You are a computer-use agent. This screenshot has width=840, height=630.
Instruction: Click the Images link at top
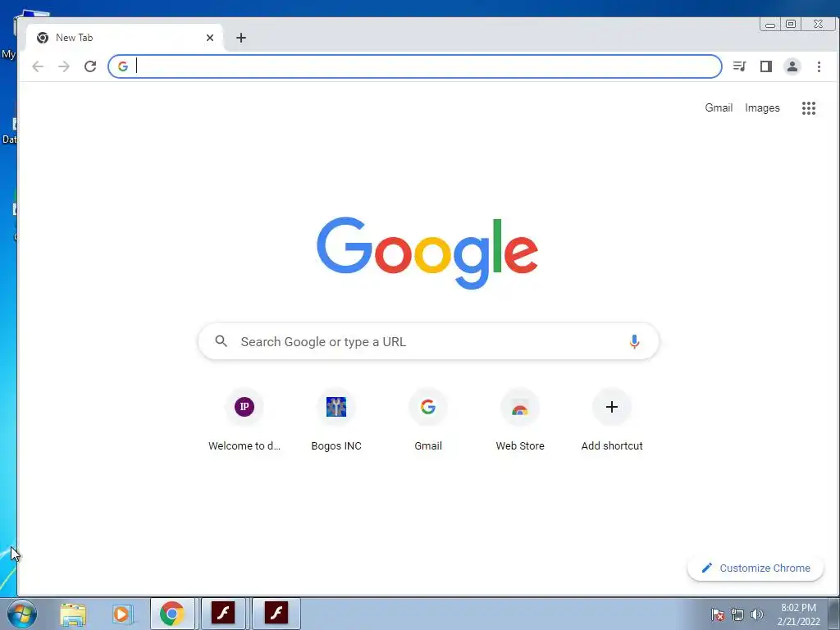click(762, 107)
